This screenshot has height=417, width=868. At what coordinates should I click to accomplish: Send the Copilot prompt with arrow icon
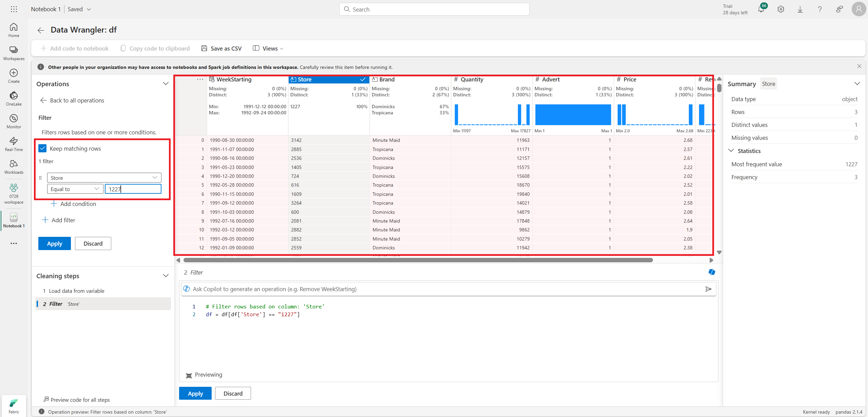708,289
